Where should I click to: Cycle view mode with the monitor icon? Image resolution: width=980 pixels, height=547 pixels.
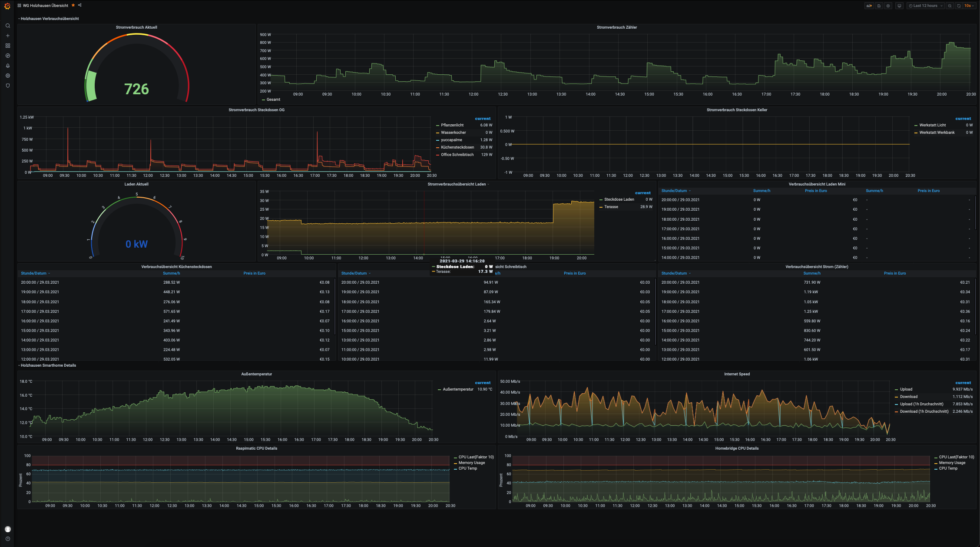(900, 6)
